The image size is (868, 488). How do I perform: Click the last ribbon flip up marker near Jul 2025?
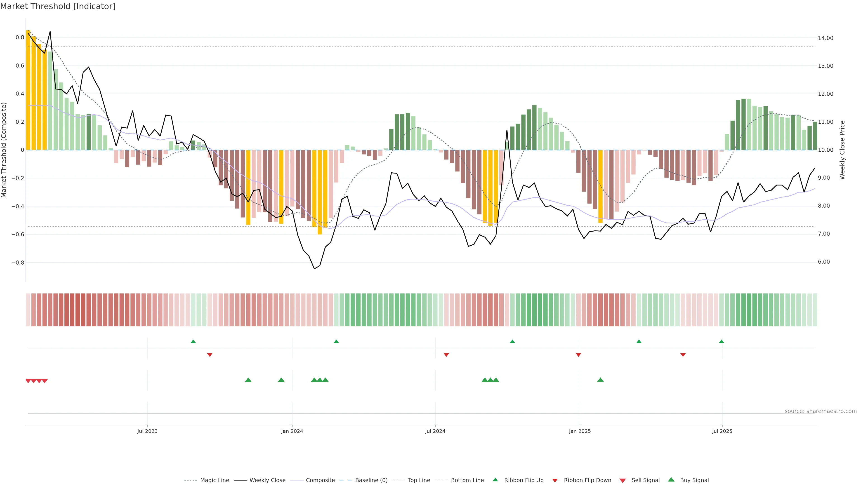[722, 342]
